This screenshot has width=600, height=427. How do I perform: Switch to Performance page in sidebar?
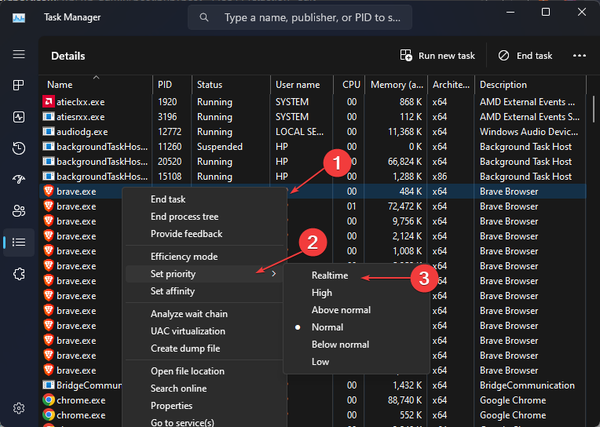[18, 117]
